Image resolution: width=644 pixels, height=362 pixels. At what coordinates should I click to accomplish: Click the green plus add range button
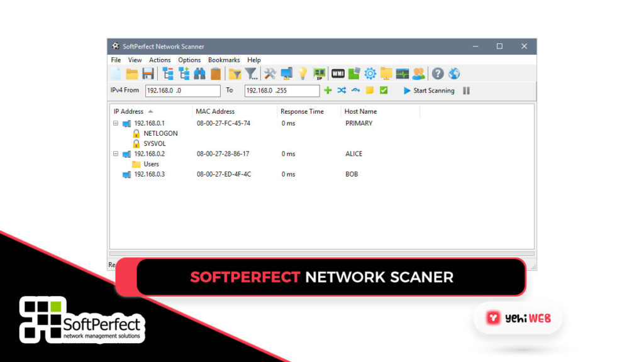point(328,90)
